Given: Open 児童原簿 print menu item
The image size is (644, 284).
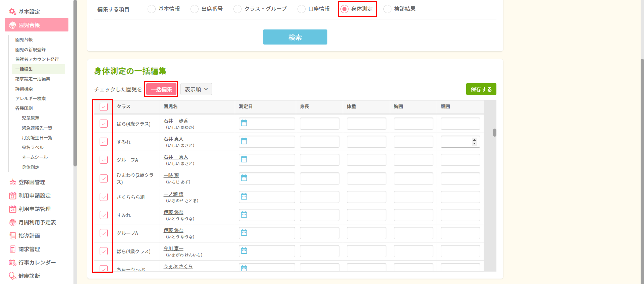Looking at the screenshot, I should tap(31, 118).
